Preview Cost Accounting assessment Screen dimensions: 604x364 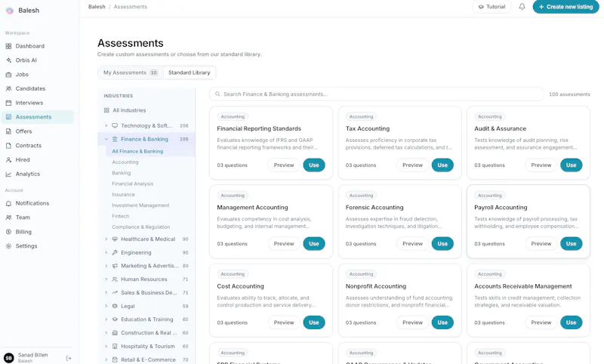(284, 322)
